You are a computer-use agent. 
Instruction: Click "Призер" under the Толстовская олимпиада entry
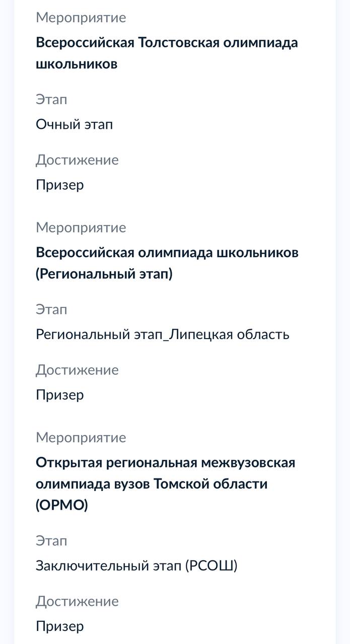59,185
